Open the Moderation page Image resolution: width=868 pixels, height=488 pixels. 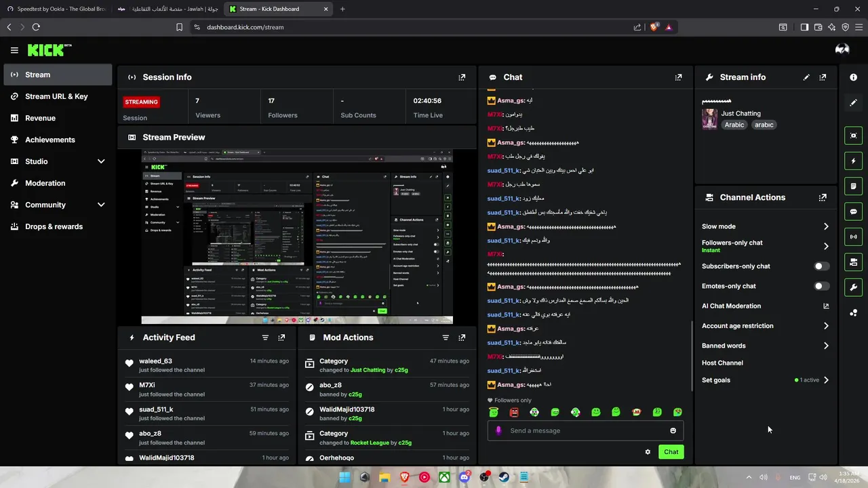(x=58, y=183)
